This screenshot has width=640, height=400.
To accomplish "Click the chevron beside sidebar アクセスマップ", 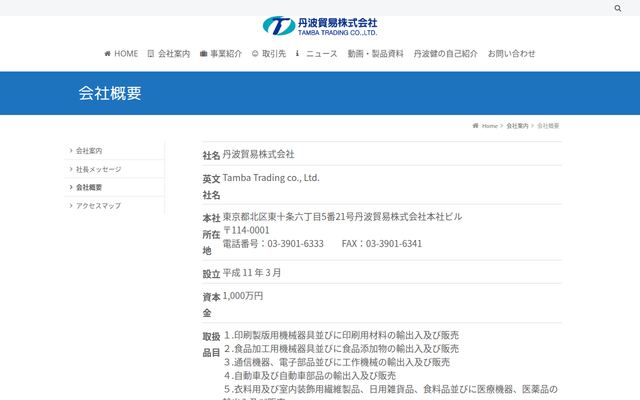I will coord(71,206).
